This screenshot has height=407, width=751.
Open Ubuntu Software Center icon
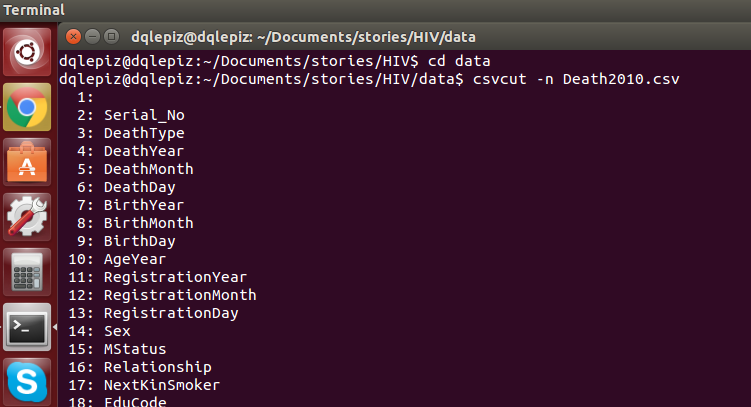[x=27, y=162]
